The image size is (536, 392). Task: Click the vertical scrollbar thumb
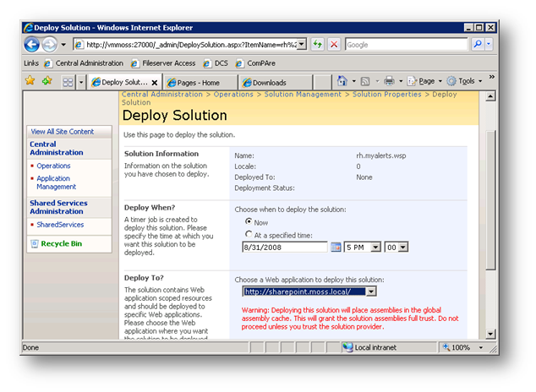coord(490,200)
